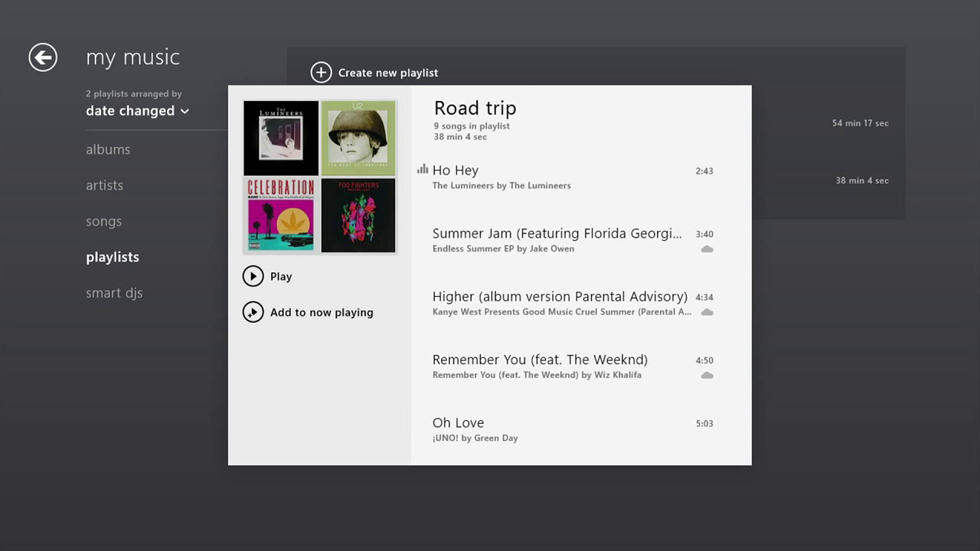Open the smart djs section
Screen dimensions: 980x551
(x=114, y=293)
